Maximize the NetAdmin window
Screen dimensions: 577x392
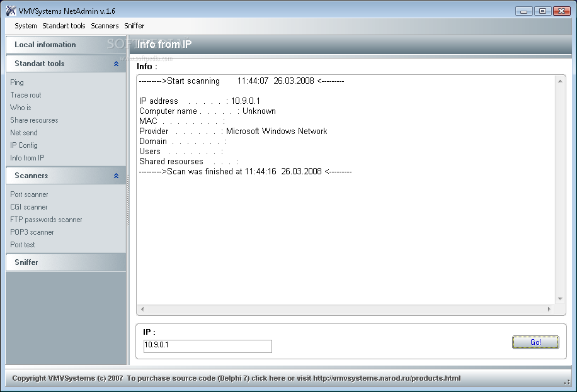tap(542, 11)
